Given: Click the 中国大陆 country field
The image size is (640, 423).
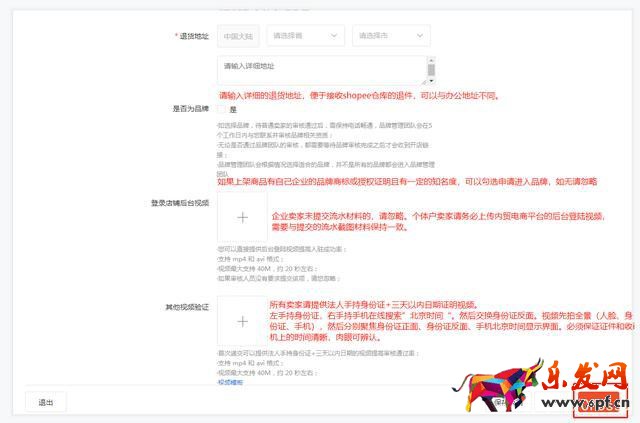Looking at the screenshot, I should [x=238, y=35].
